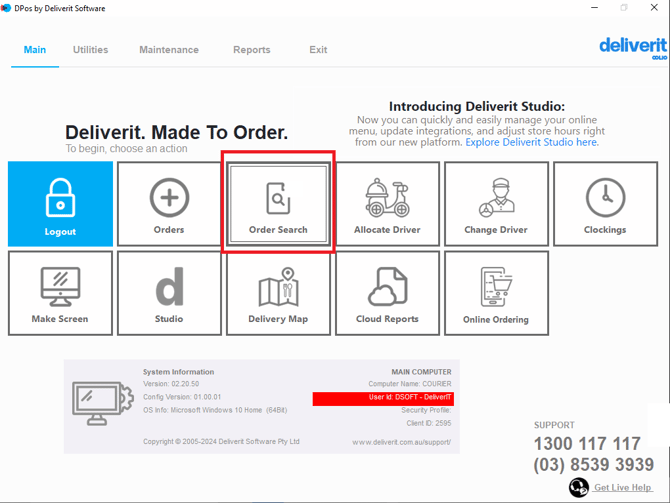Screen dimensions: 670x503
Task: Click the System Information heading
Action: click(x=179, y=372)
